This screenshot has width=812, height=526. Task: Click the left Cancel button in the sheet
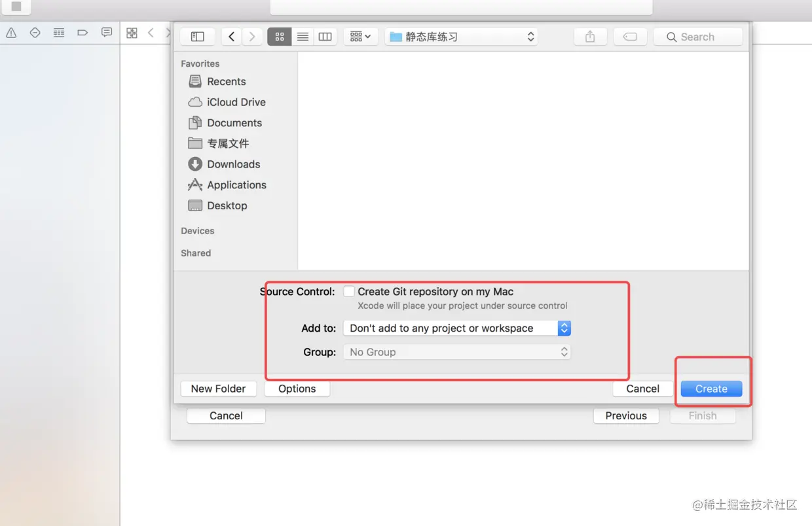(x=226, y=416)
